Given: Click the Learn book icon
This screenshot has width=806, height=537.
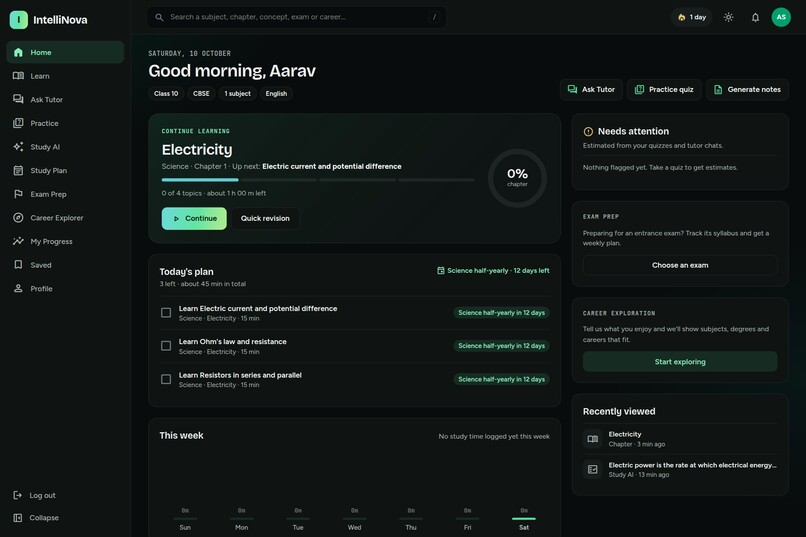Looking at the screenshot, I should [x=19, y=76].
